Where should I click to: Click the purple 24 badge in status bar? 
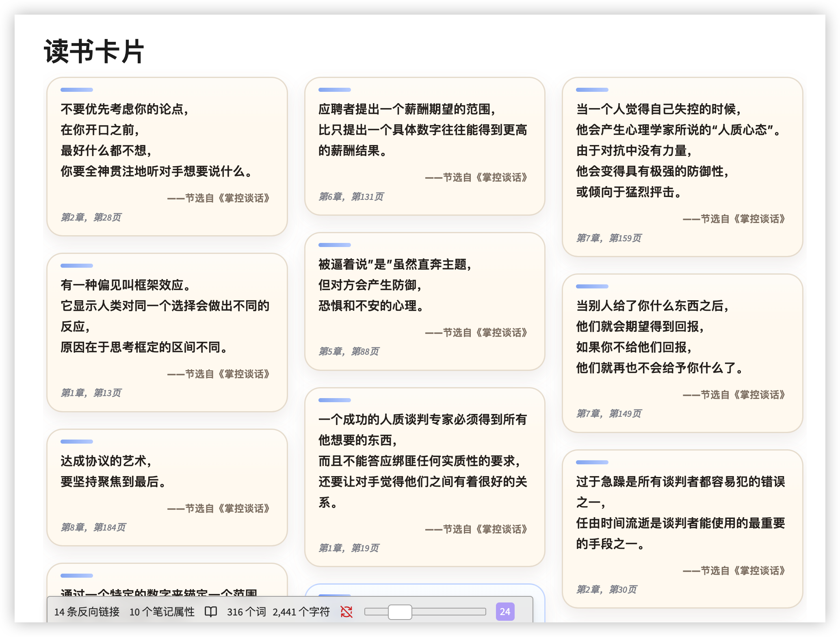pos(505,612)
